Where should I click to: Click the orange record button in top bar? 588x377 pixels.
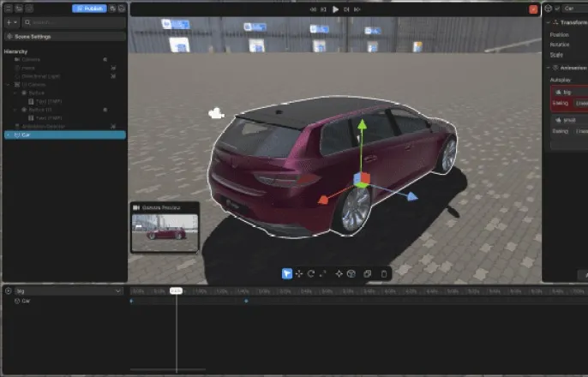click(x=533, y=9)
